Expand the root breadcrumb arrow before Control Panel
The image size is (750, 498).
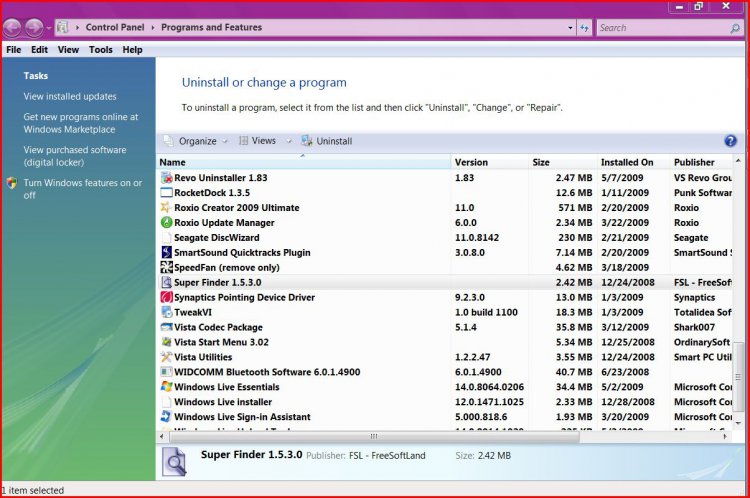77,27
